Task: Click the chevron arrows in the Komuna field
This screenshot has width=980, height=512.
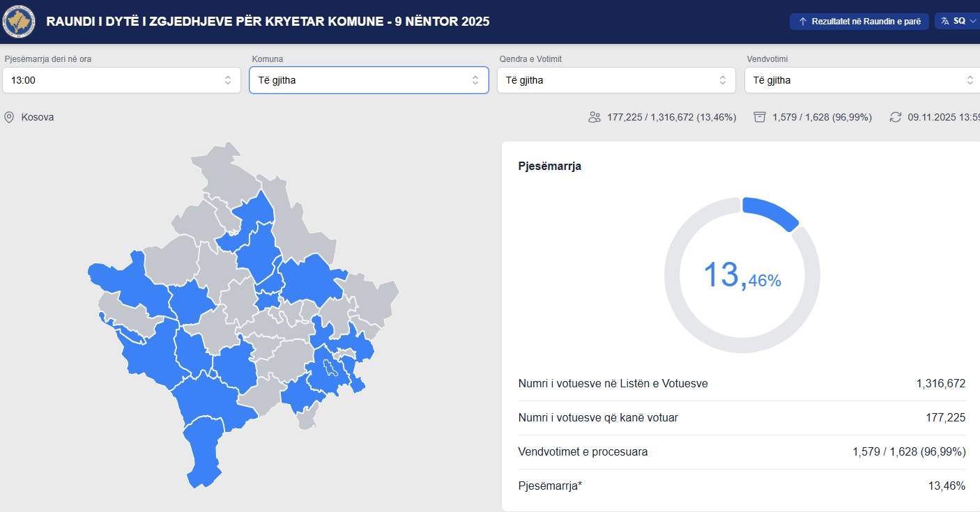Action: [x=475, y=80]
